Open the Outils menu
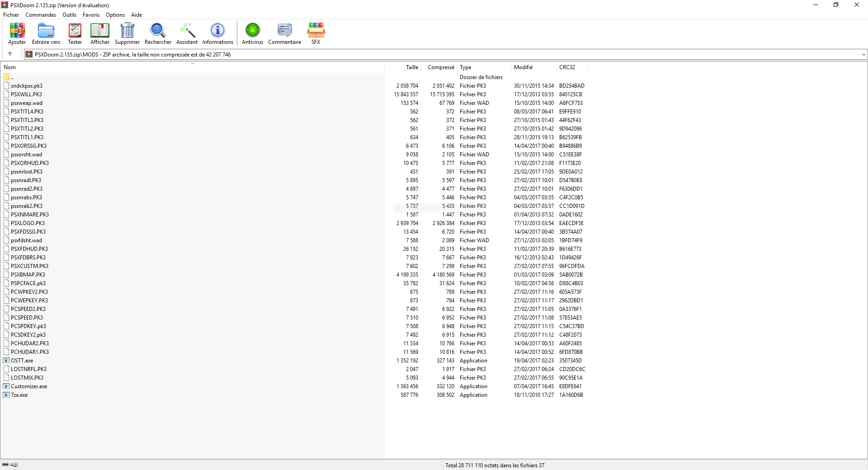Image resolution: width=868 pixels, height=470 pixels. 69,15
